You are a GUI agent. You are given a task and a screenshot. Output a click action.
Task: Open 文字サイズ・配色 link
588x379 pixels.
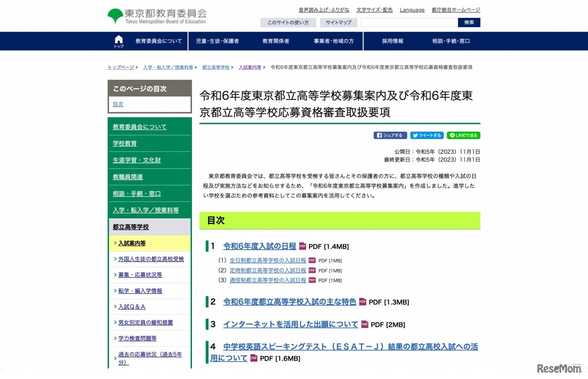point(374,10)
